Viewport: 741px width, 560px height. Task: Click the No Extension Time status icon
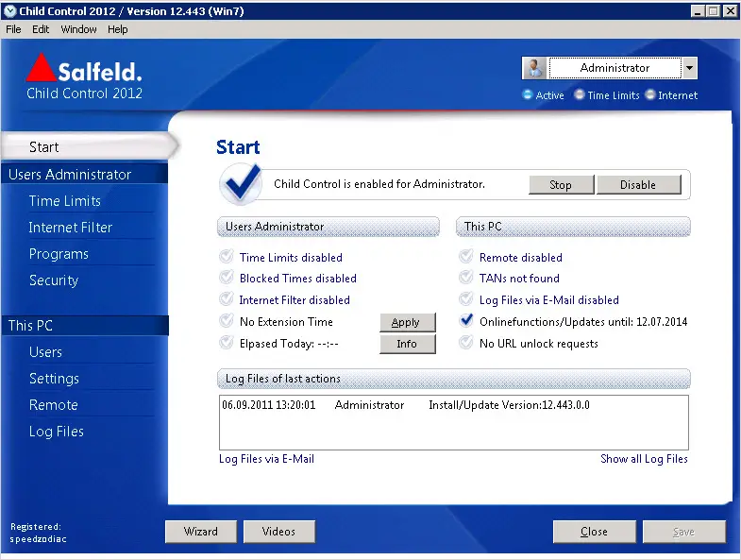[x=227, y=321]
